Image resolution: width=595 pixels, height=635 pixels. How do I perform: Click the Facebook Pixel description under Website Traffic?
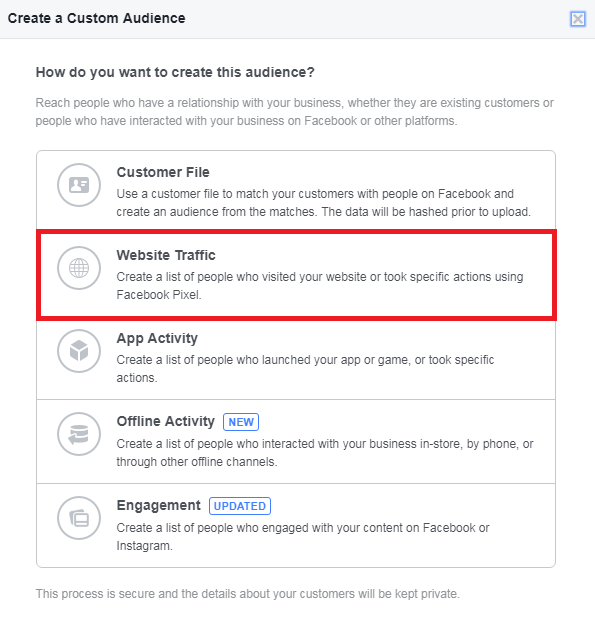click(x=320, y=286)
